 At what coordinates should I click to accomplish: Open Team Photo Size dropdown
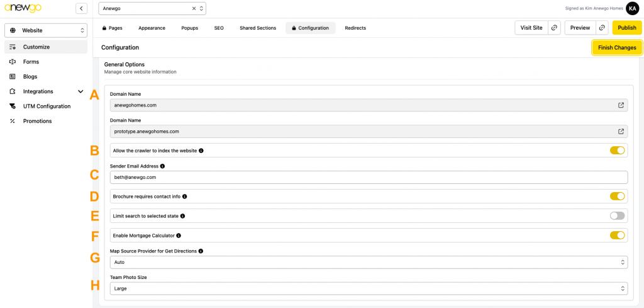[x=369, y=288]
